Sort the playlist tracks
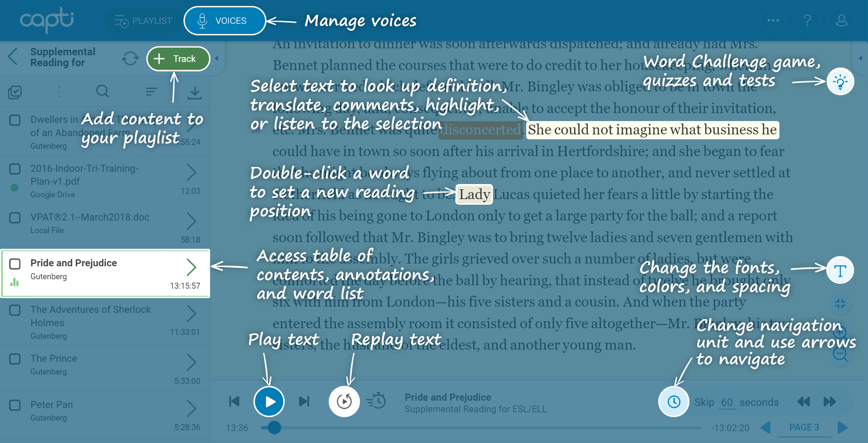 pos(151,92)
